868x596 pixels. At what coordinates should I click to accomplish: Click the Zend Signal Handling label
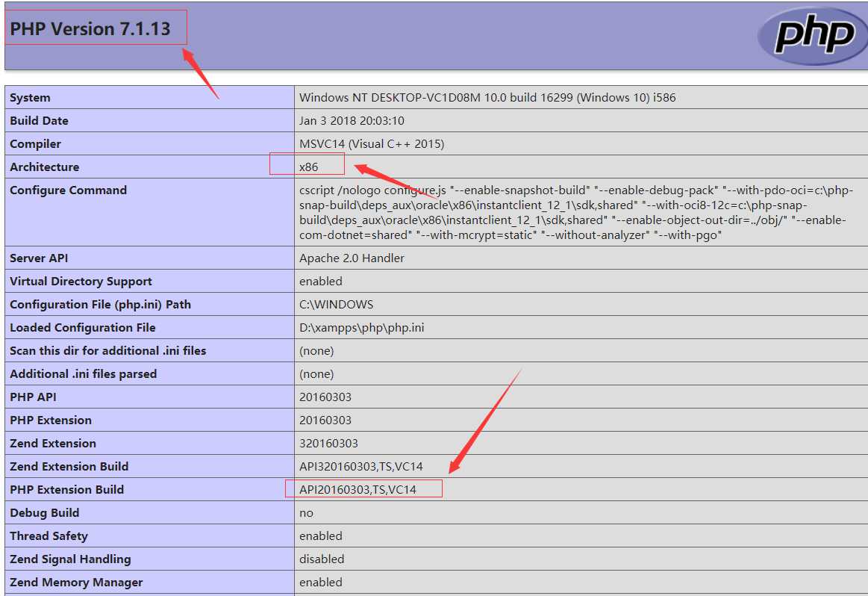70,561
